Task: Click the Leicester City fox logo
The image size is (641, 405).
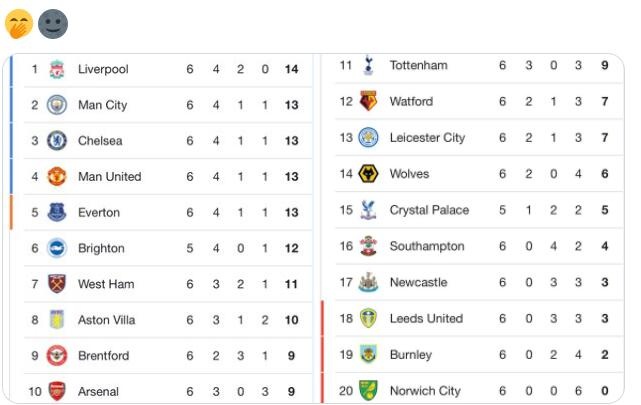Action: pyautogui.click(x=368, y=137)
